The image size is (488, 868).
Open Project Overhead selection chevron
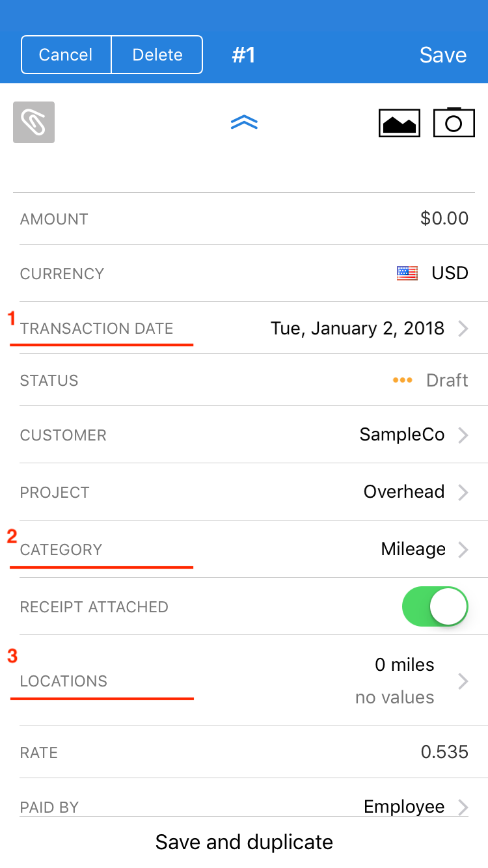[x=463, y=493]
